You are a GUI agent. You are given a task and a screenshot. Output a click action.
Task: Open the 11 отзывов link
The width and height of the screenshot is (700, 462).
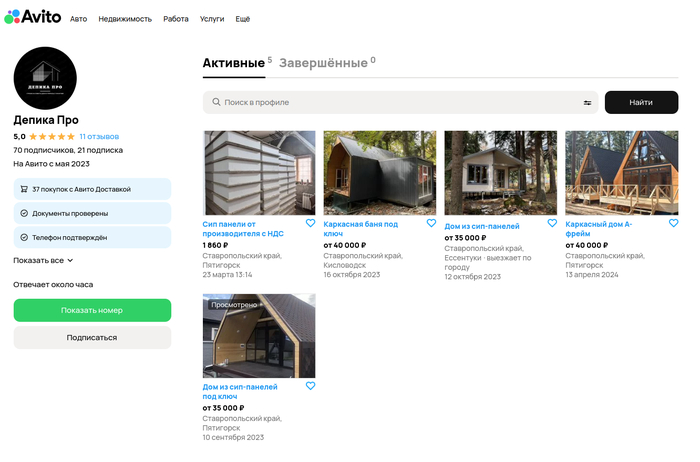99,136
